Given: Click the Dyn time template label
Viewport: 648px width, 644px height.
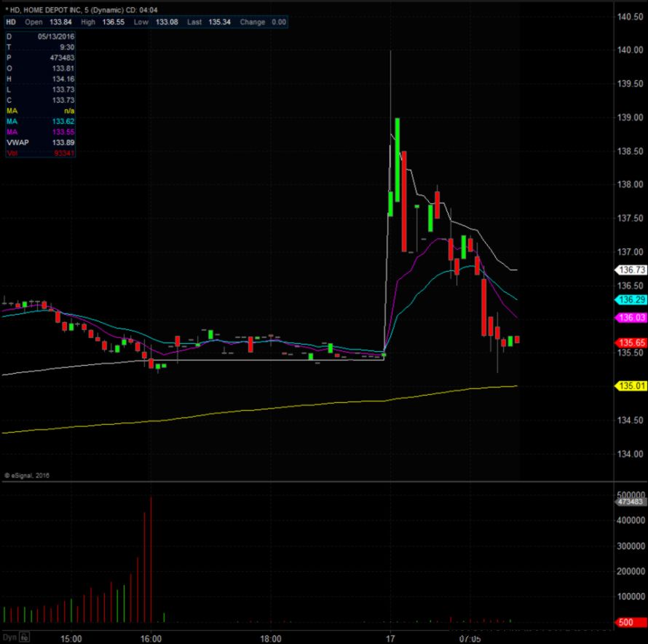Looking at the screenshot, I should pos(10,637).
